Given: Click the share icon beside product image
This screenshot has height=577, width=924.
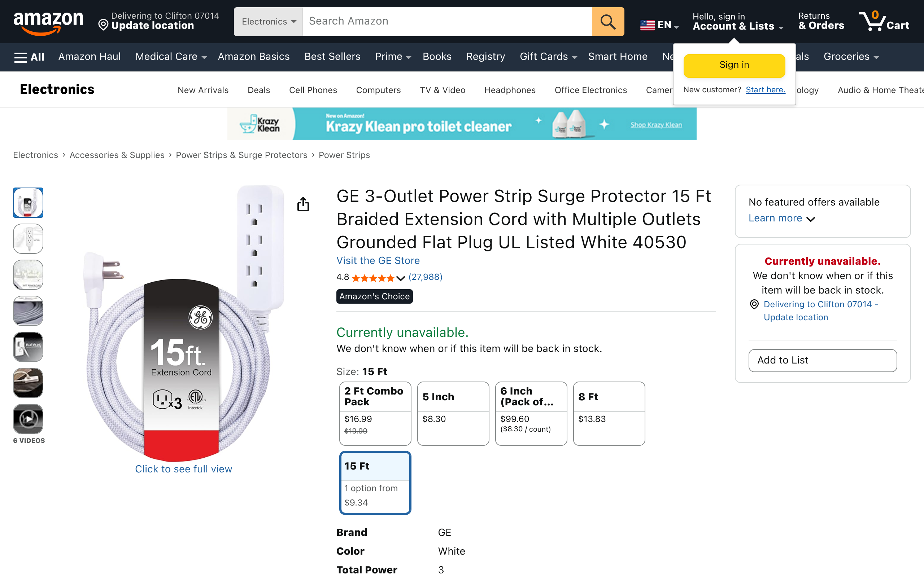Looking at the screenshot, I should point(303,204).
